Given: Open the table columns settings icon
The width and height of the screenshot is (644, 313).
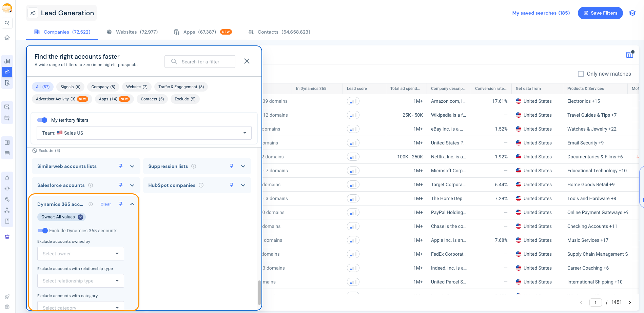Looking at the screenshot, I should pos(630,55).
